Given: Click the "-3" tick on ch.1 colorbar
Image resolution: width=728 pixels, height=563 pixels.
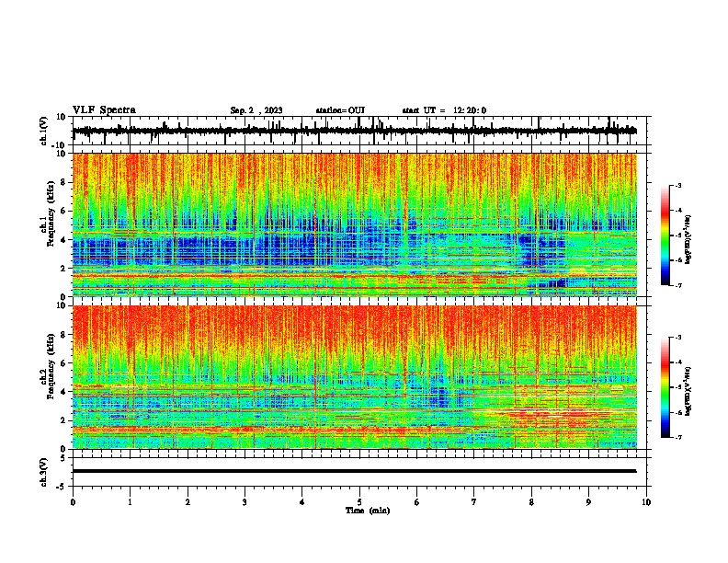Looking at the screenshot, I should [678, 185].
